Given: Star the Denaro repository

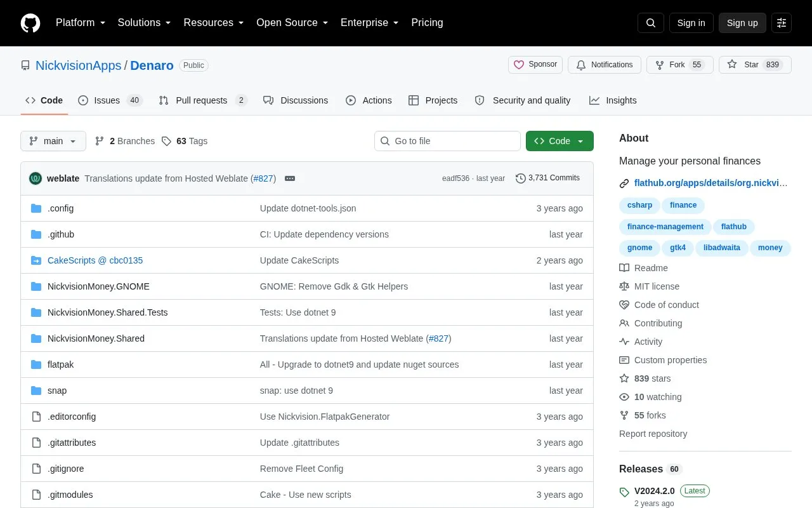Looking at the screenshot, I should point(755,65).
